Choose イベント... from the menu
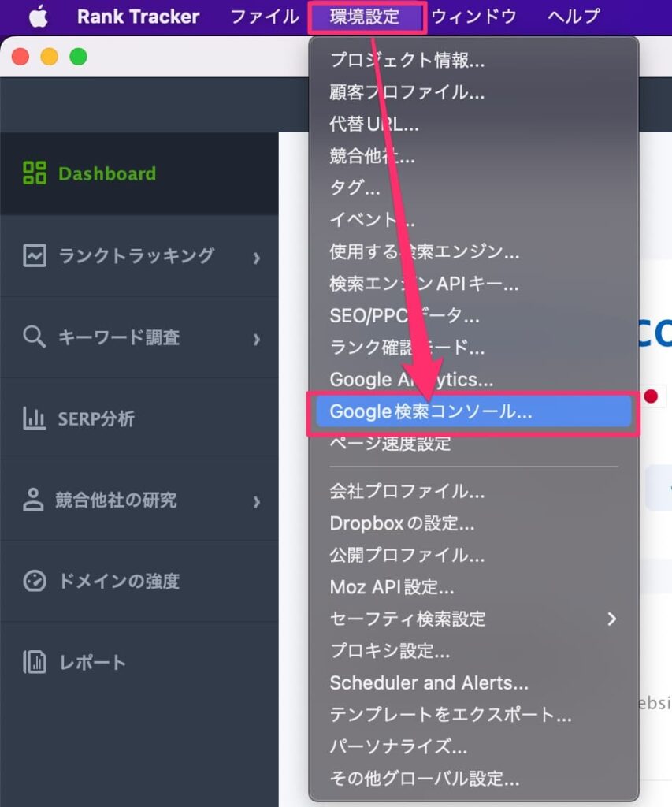672x807 pixels. click(473, 220)
